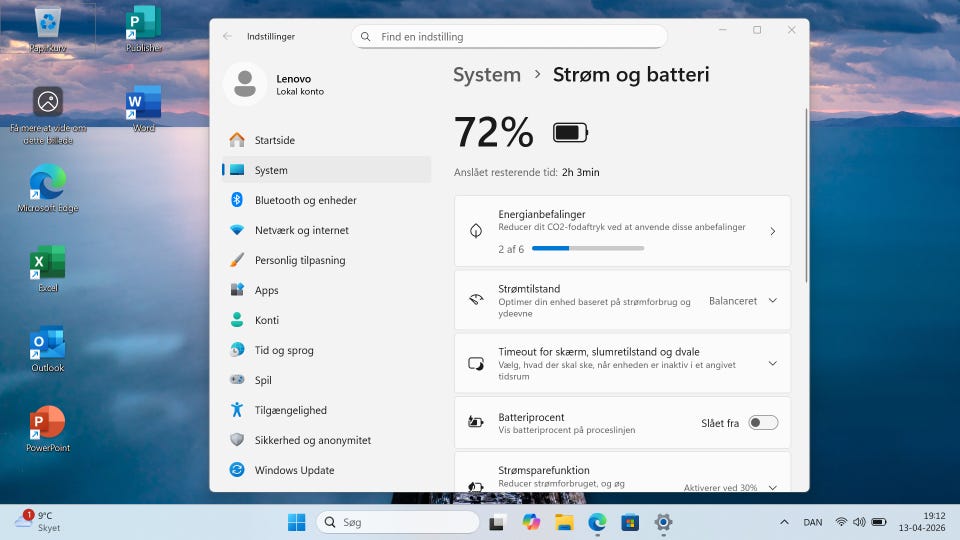Click the Tilgængelighed accessibility icon
This screenshot has width=960, height=540.
(x=237, y=410)
